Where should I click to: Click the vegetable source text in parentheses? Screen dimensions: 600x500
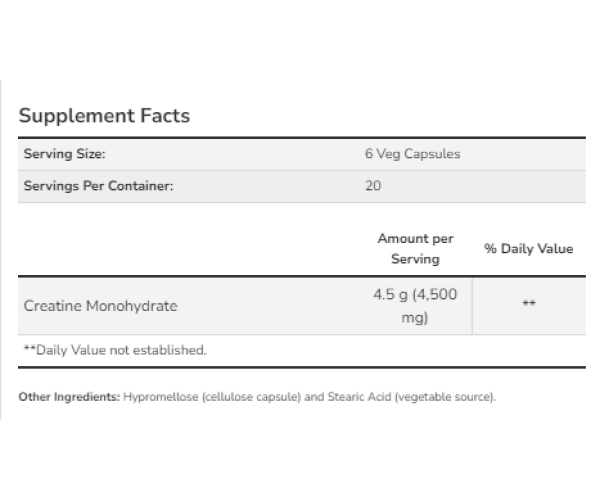(444, 398)
